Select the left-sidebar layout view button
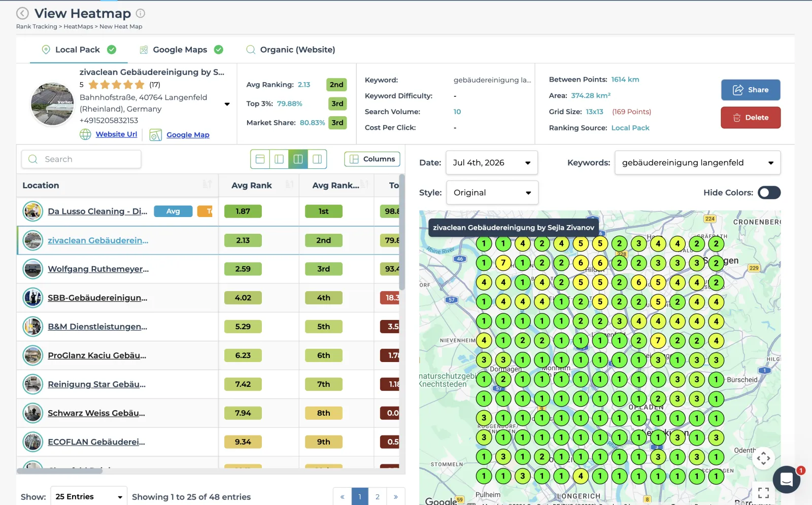This screenshot has height=505, width=812. (279, 159)
